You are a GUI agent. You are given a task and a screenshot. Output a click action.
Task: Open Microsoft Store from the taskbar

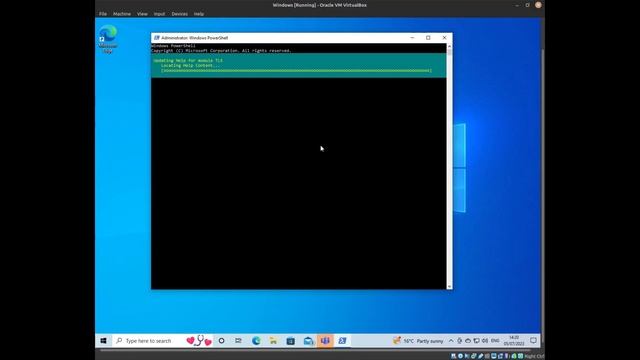290,340
